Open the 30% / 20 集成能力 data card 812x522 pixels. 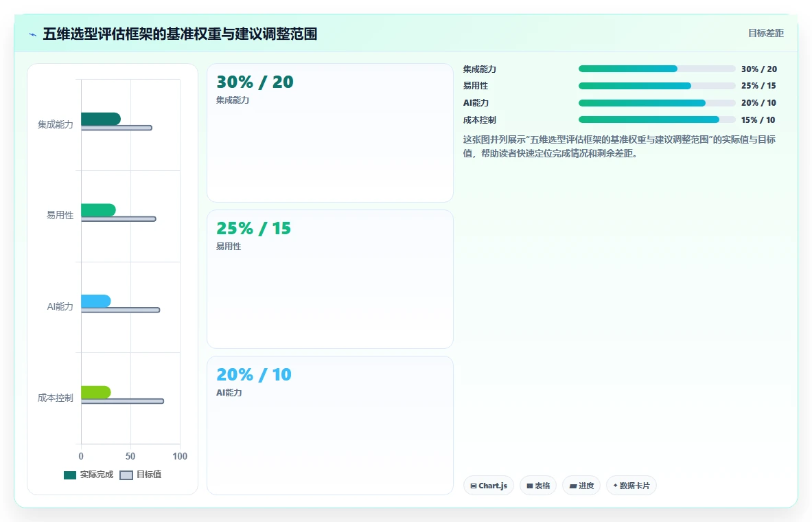[x=330, y=133]
